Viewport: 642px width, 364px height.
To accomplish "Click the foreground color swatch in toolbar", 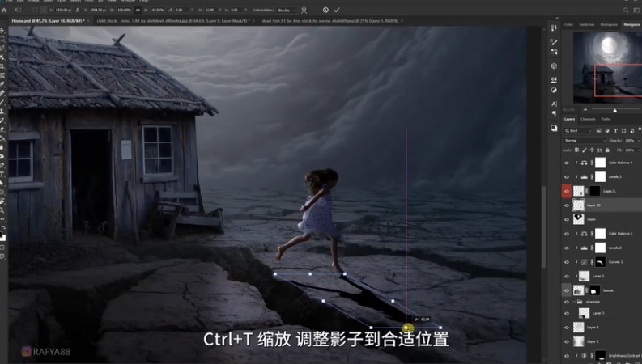I will (x=2, y=236).
